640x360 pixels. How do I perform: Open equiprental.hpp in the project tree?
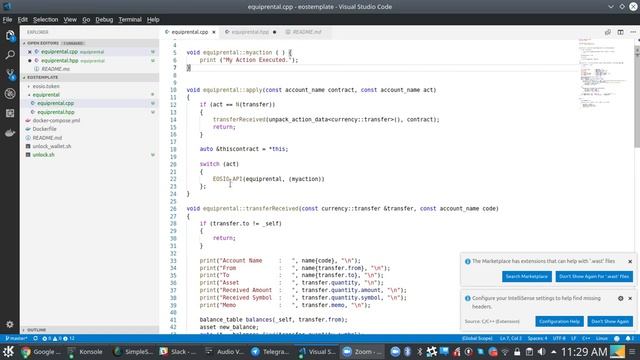(56, 112)
